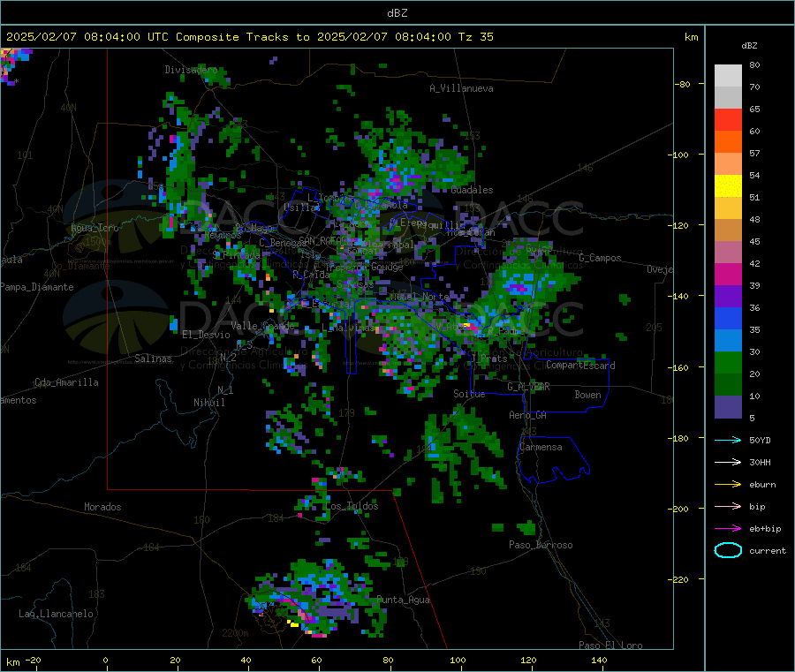Screen dimensions: 795x672
Task: Pick the slate purple 5-10 dBZ swatch
Action: (728, 407)
